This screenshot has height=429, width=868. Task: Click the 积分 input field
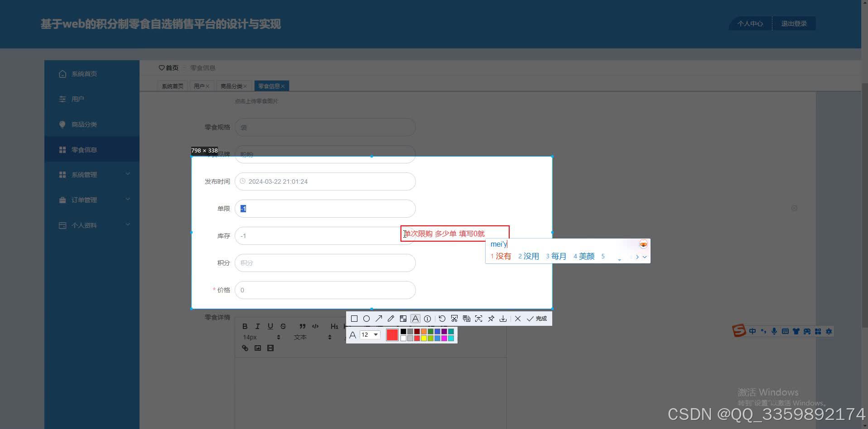325,263
